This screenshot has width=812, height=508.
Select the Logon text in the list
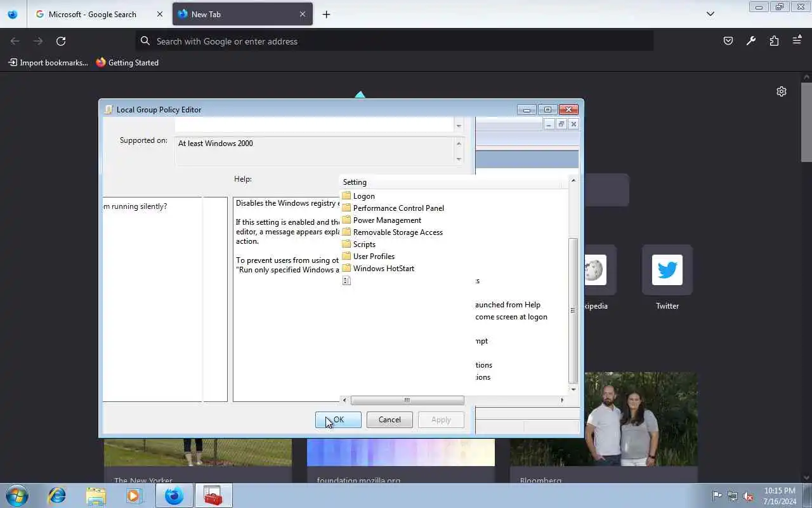(x=364, y=196)
